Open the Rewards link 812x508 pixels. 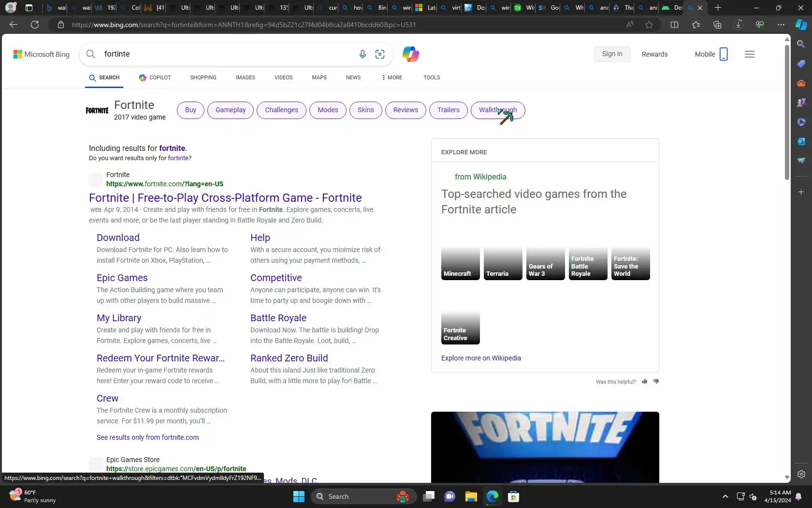click(655, 54)
